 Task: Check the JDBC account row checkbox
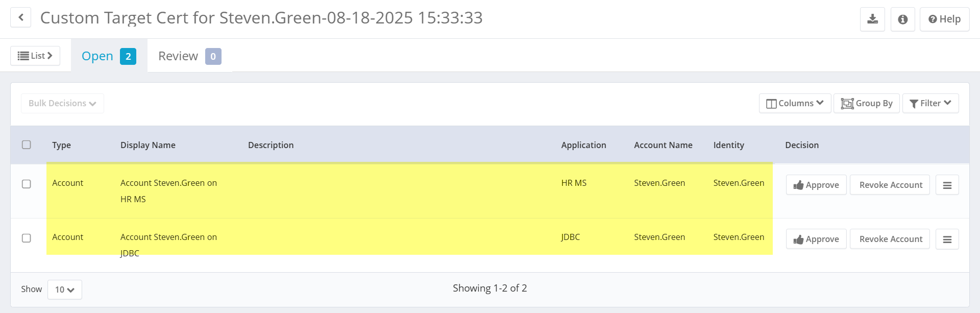click(27, 238)
